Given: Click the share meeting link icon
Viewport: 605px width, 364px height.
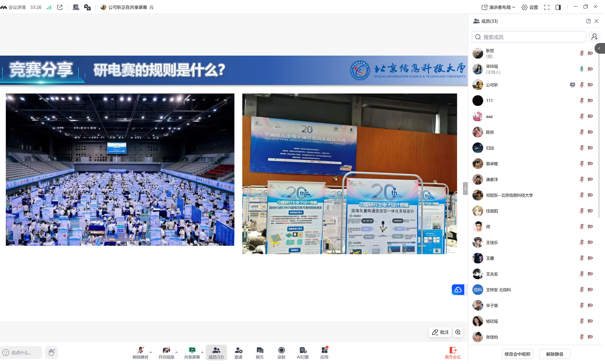Looking at the screenshot, I should click(60, 7).
